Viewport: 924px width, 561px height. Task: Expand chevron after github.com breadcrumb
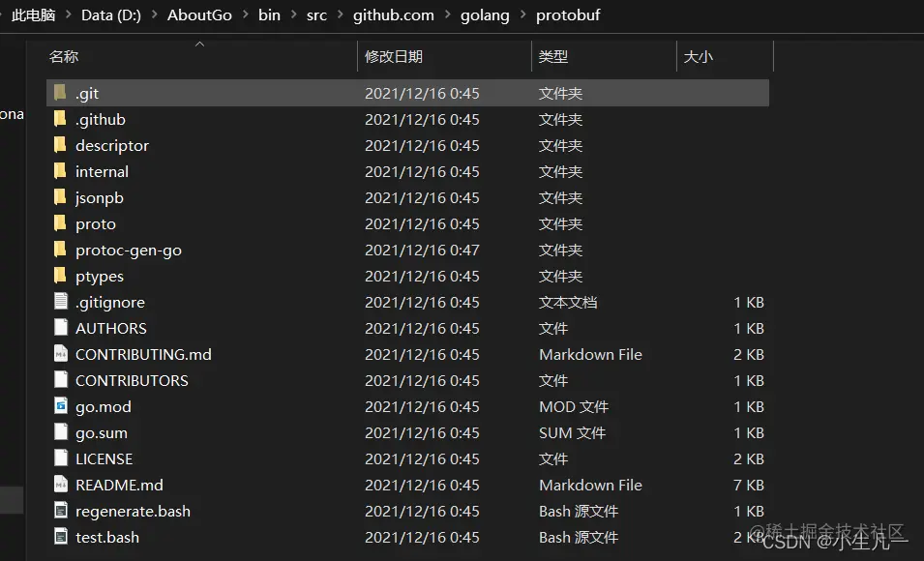[x=447, y=15]
